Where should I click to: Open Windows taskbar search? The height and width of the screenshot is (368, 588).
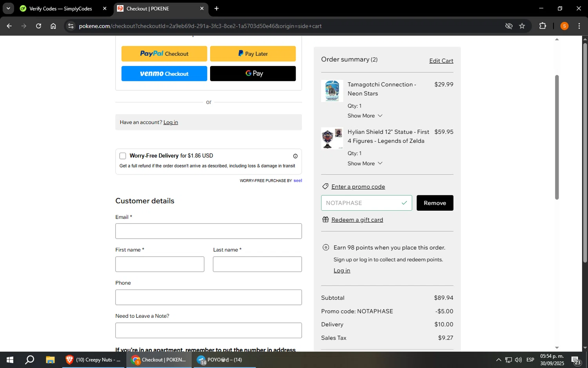click(x=30, y=360)
